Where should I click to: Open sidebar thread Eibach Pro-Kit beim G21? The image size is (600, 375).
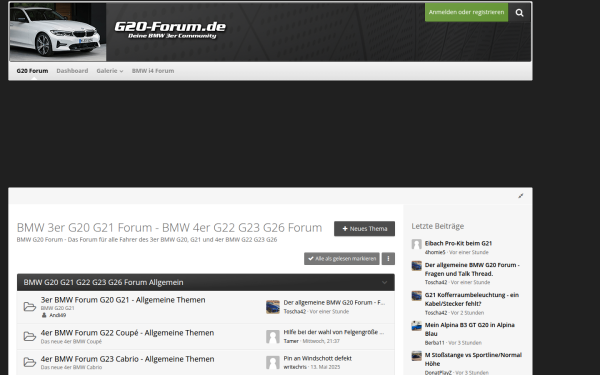[x=458, y=243]
